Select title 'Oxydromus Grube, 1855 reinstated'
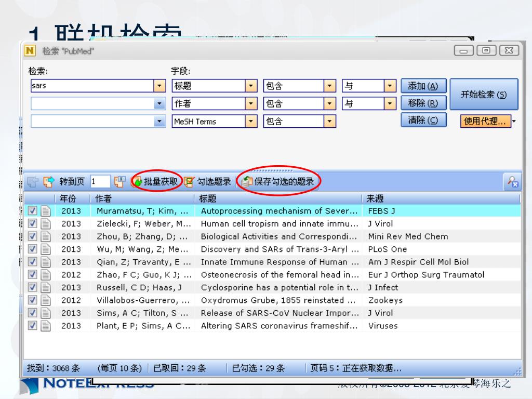 278,300
